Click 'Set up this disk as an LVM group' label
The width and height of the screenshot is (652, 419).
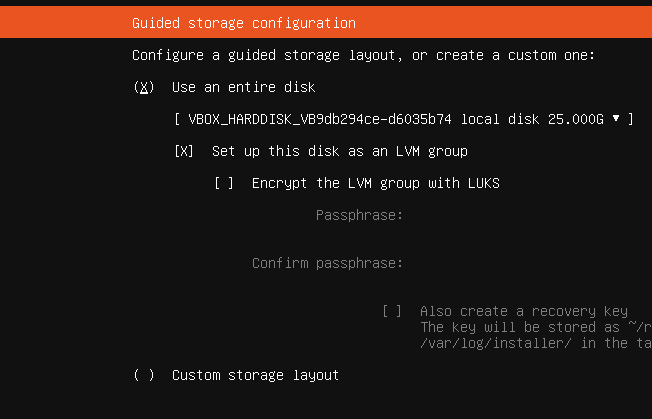coord(340,151)
